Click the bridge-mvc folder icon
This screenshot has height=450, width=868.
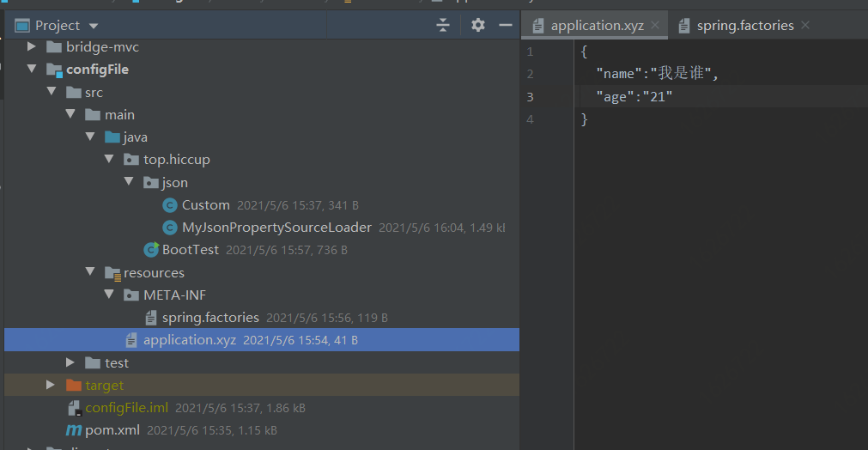click(x=54, y=47)
